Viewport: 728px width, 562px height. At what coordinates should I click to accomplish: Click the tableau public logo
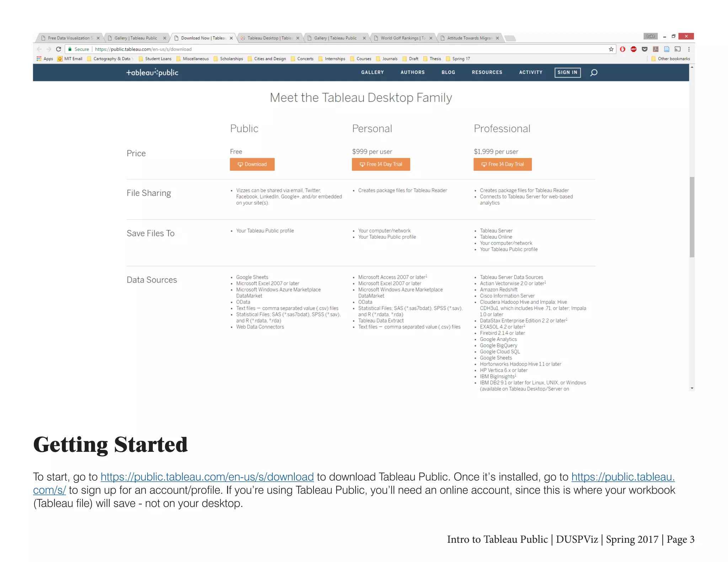[x=152, y=72]
